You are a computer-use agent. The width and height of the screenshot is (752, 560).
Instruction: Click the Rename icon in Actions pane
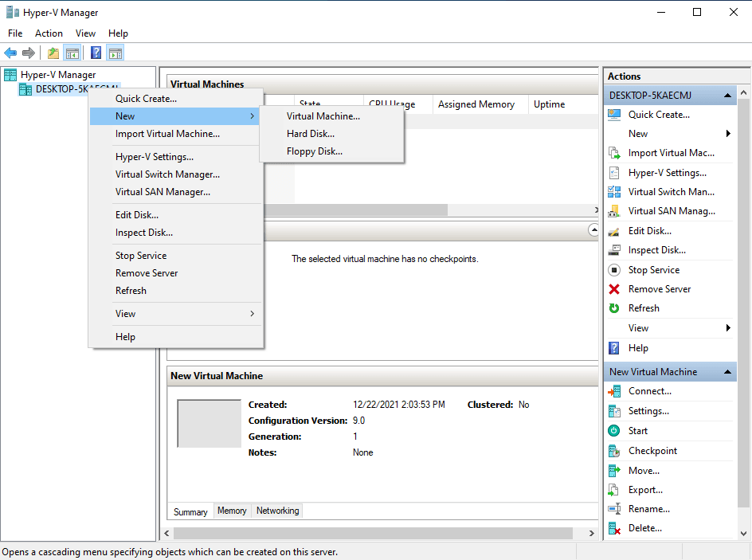pyautogui.click(x=614, y=509)
